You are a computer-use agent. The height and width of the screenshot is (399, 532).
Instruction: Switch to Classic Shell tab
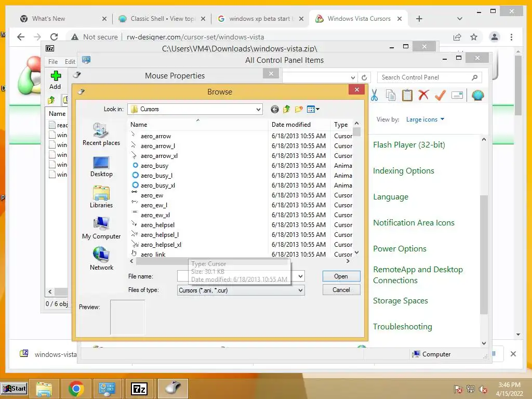pos(162,19)
